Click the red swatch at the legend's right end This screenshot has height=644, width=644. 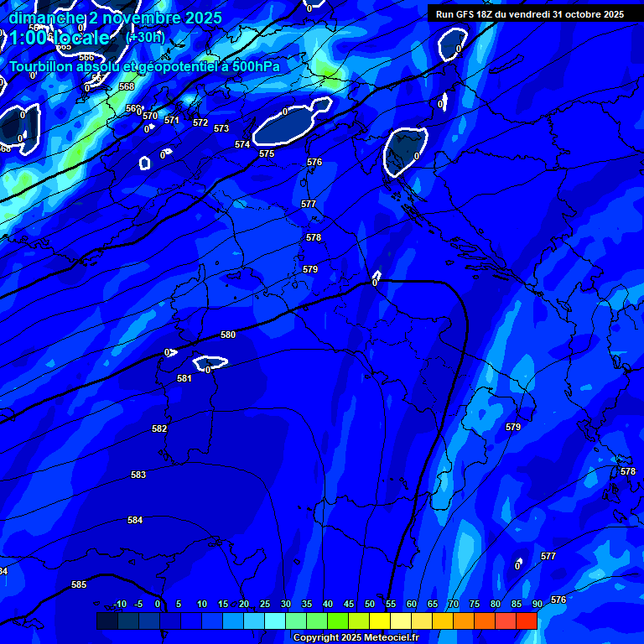click(x=527, y=621)
